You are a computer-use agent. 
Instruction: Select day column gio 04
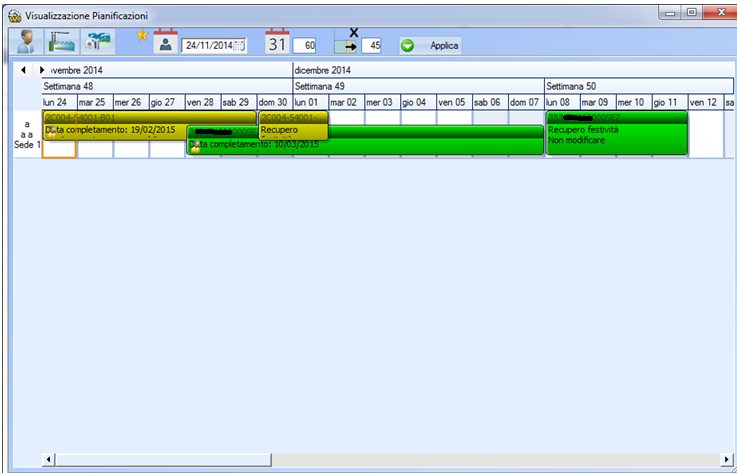pyautogui.click(x=418, y=102)
